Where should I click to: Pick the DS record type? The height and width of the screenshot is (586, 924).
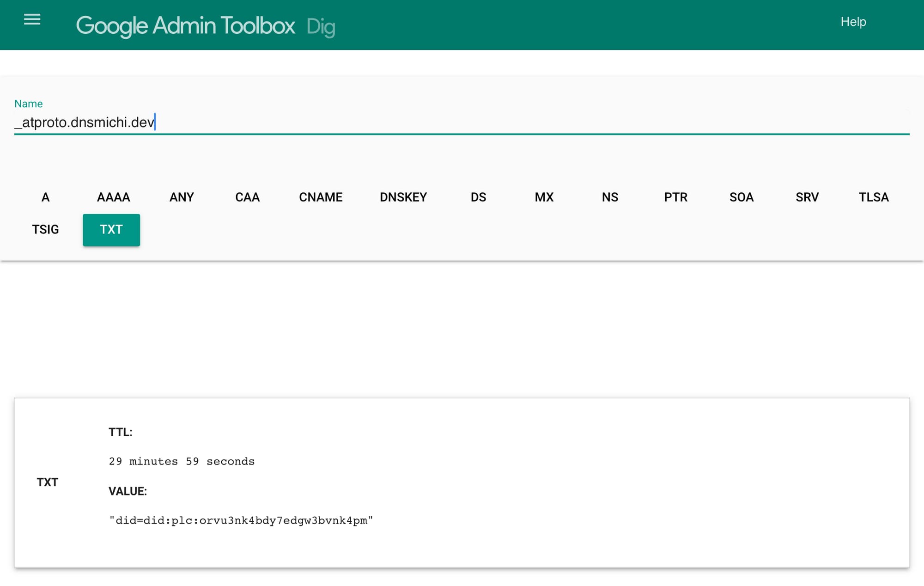click(x=478, y=197)
